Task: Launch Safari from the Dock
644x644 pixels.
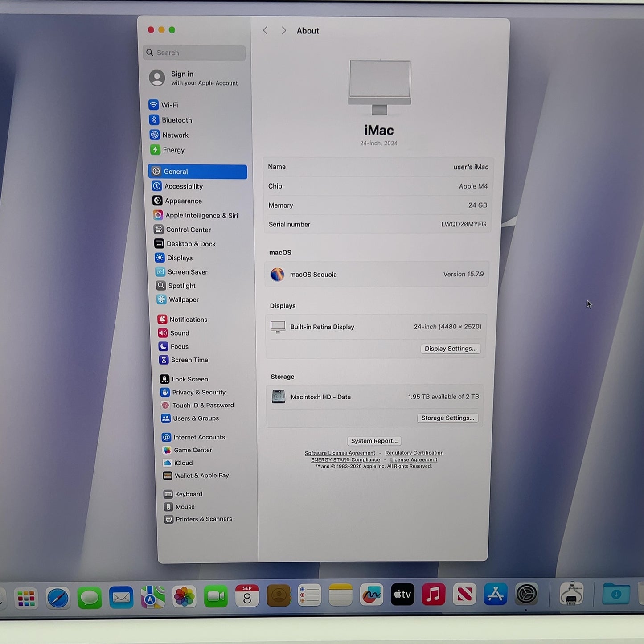Action: coord(58,598)
